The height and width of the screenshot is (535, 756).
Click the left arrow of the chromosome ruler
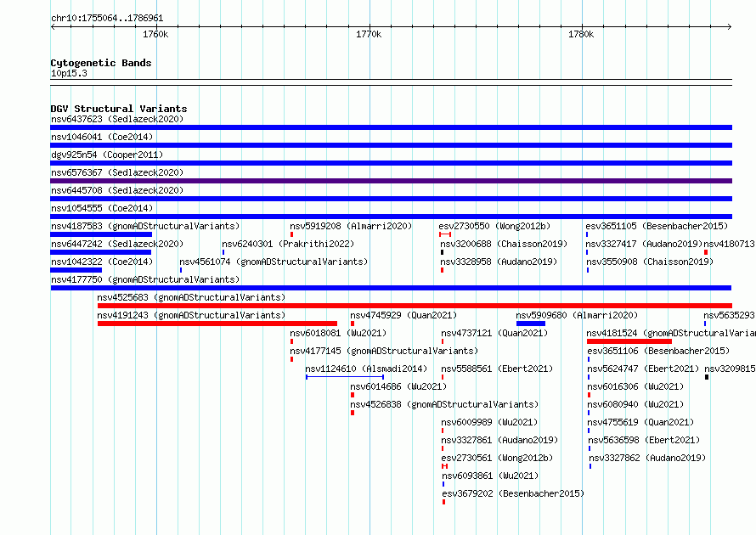[x=53, y=27]
